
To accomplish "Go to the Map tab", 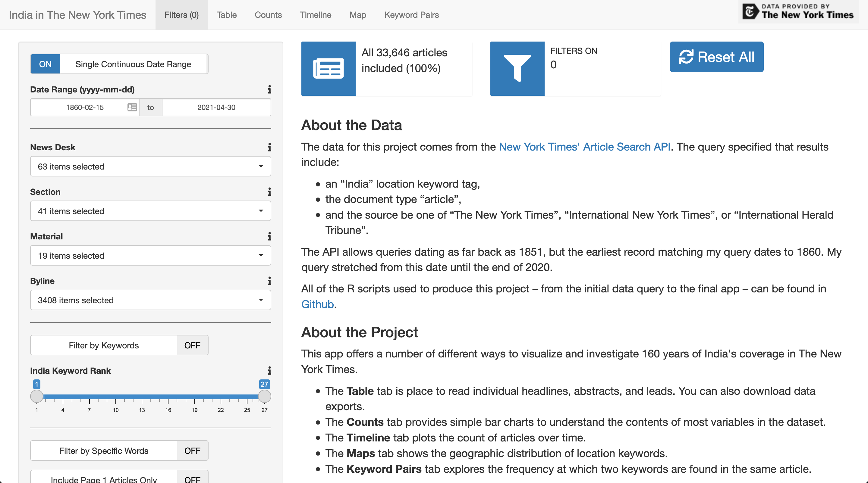I will click(358, 15).
